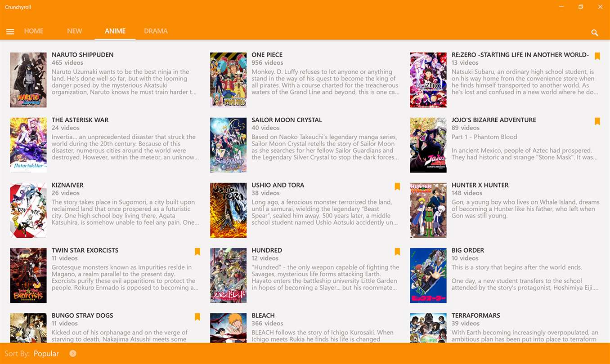Click "38 videos" under Ushio and Tora
The width and height of the screenshot is (610, 364).
[265, 193]
